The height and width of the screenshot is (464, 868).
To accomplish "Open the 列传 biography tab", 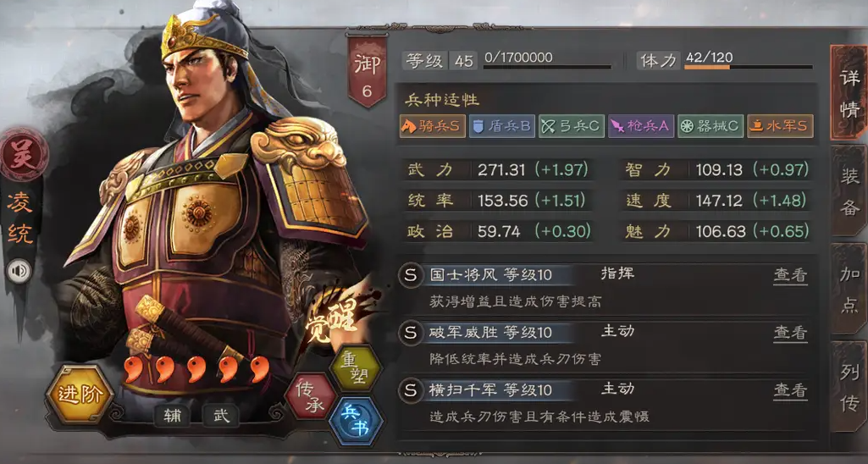I will click(x=849, y=386).
